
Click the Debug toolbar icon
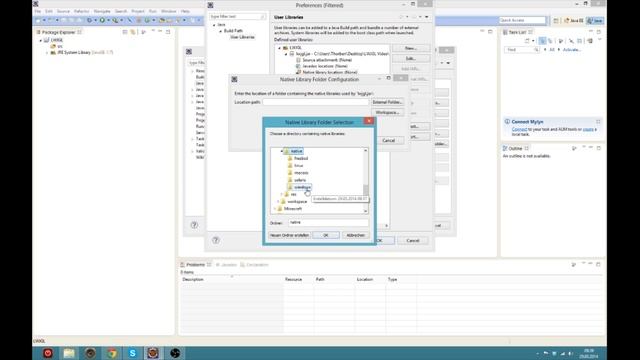pos(89,20)
